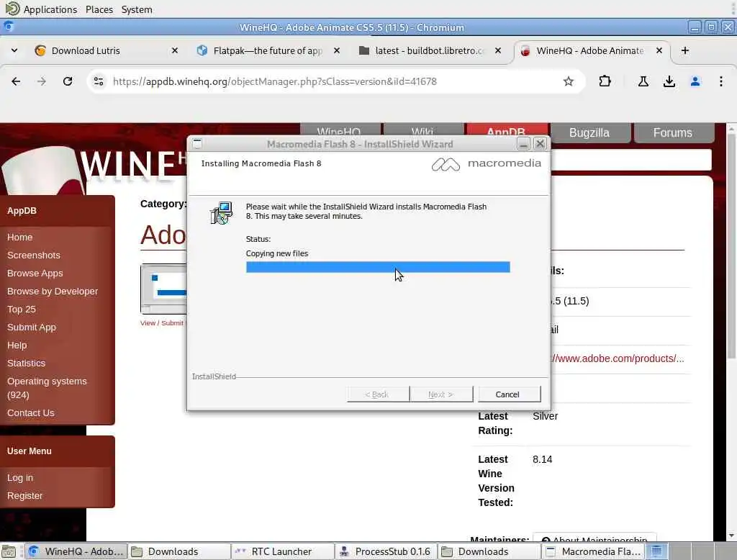Open the Chromium three-dot menu
Screen dimensions: 737x560
721,81
